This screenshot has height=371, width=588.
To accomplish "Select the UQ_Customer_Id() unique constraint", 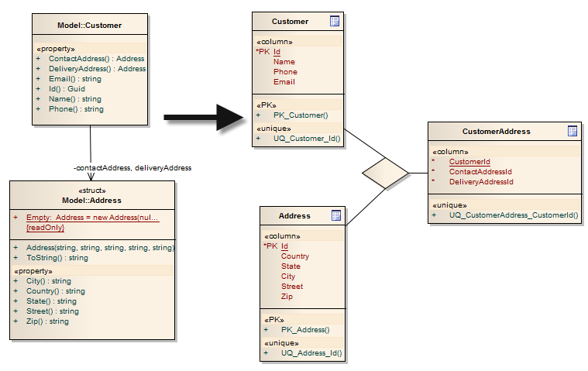I will [x=306, y=139].
